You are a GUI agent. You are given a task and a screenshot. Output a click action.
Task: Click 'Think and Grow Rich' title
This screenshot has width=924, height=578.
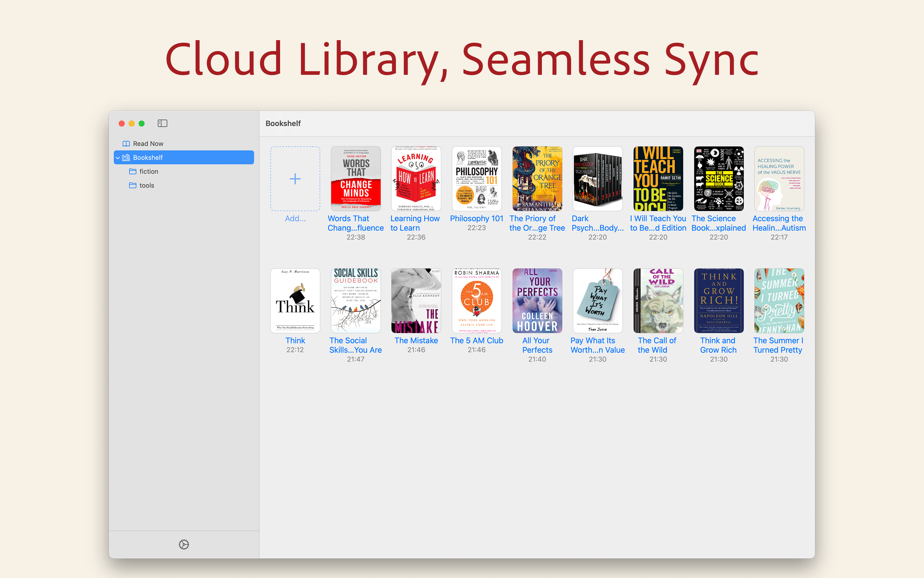pyautogui.click(x=718, y=345)
